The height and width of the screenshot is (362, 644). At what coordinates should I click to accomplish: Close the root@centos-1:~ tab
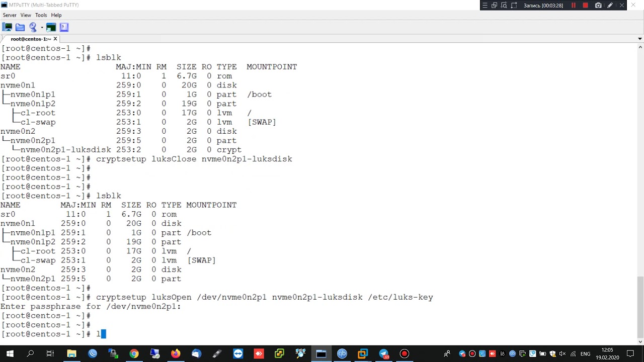(55, 39)
